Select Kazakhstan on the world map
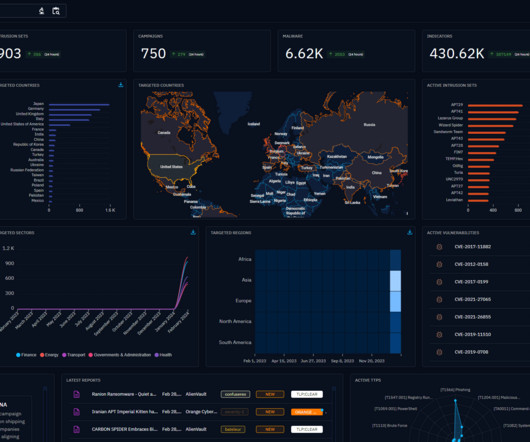This screenshot has height=442, width=530. tap(337, 156)
